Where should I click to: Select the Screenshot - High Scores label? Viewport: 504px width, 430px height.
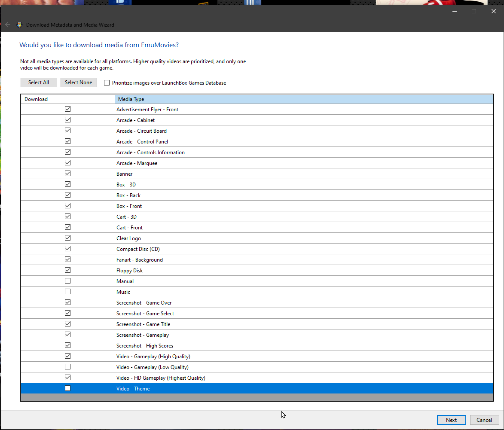[145, 346]
